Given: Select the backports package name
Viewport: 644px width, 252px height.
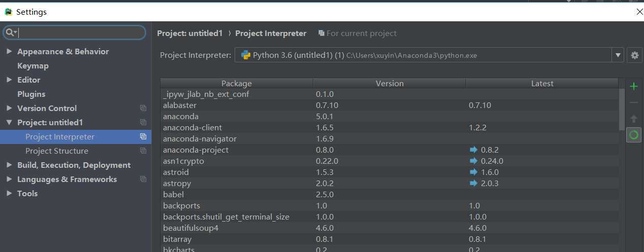Looking at the screenshot, I should [x=181, y=205].
